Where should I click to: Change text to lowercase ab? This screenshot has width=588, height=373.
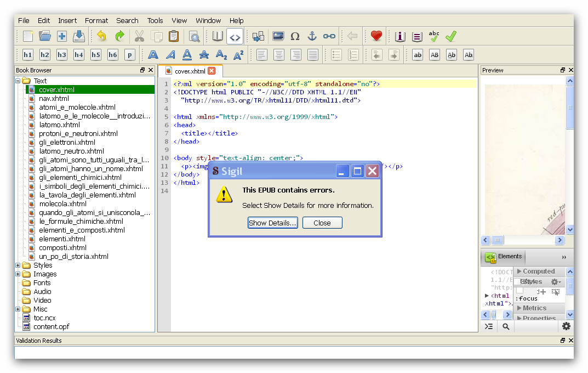point(418,55)
